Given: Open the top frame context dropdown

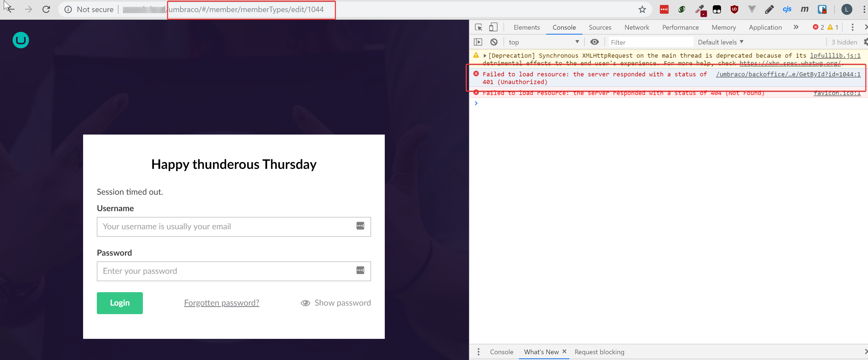Looking at the screenshot, I should point(543,42).
